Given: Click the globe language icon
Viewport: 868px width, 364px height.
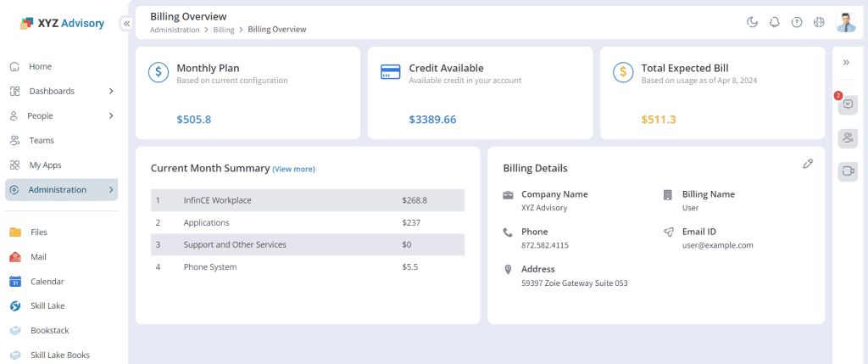Looking at the screenshot, I should coord(819,22).
